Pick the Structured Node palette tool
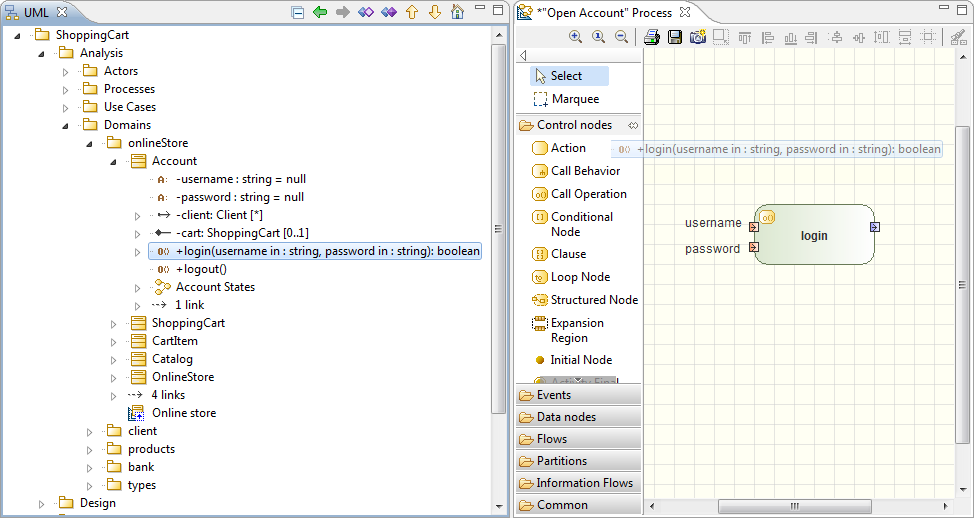This screenshot has height=518, width=974. coord(585,299)
